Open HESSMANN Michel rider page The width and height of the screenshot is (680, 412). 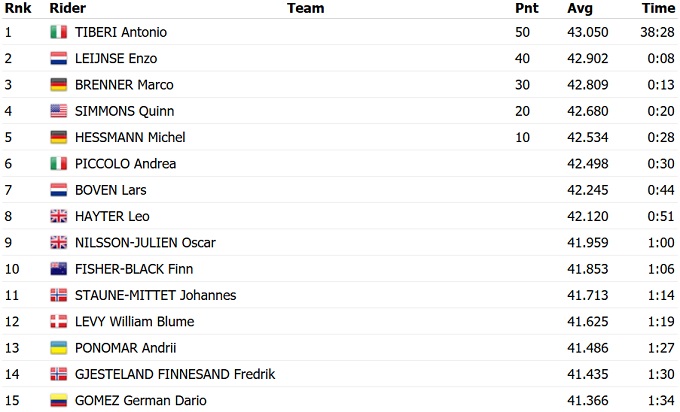click(130, 137)
